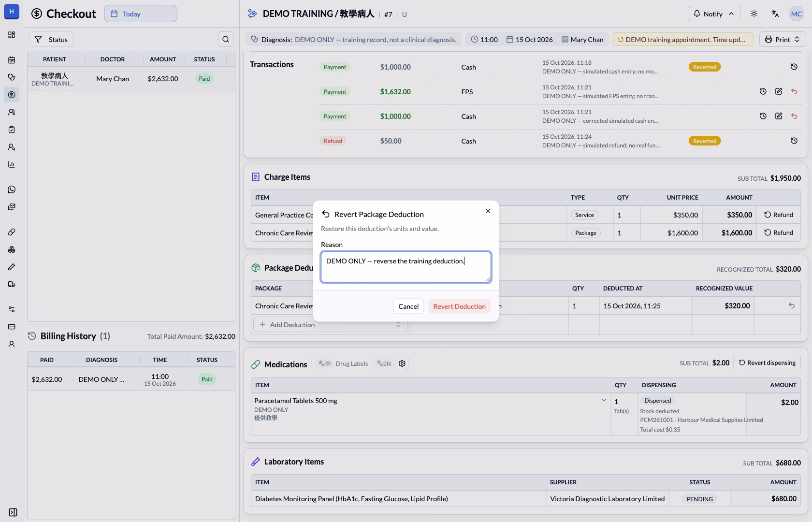
Task: Open the credit card icon in sidebar
Action: click(x=12, y=327)
